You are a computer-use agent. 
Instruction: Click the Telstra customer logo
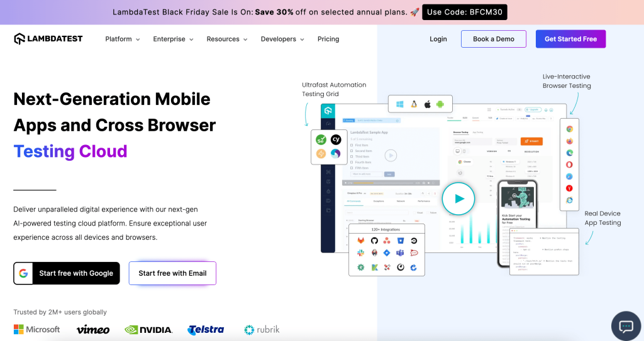206,330
